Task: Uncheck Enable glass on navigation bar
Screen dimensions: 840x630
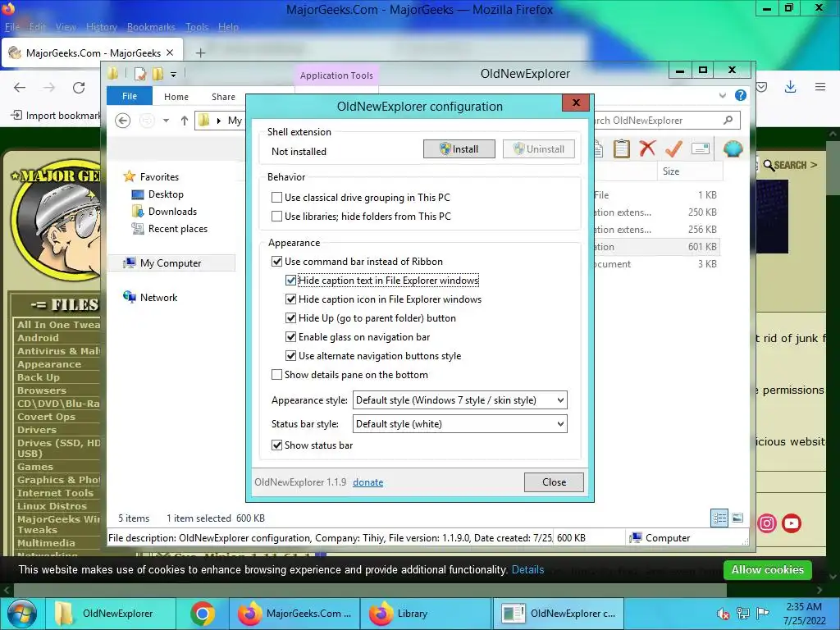Action: (x=290, y=336)
